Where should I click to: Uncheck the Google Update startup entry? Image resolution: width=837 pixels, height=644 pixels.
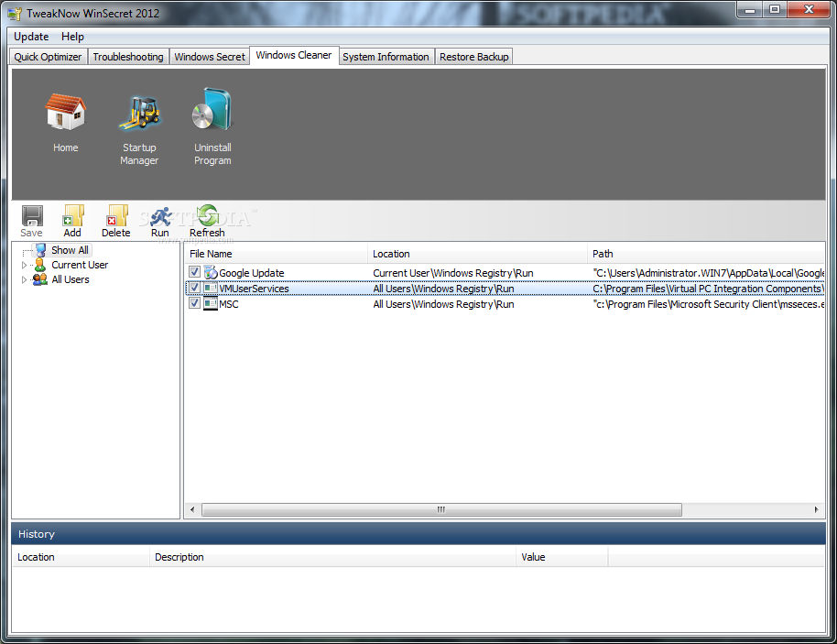(195, 272)
